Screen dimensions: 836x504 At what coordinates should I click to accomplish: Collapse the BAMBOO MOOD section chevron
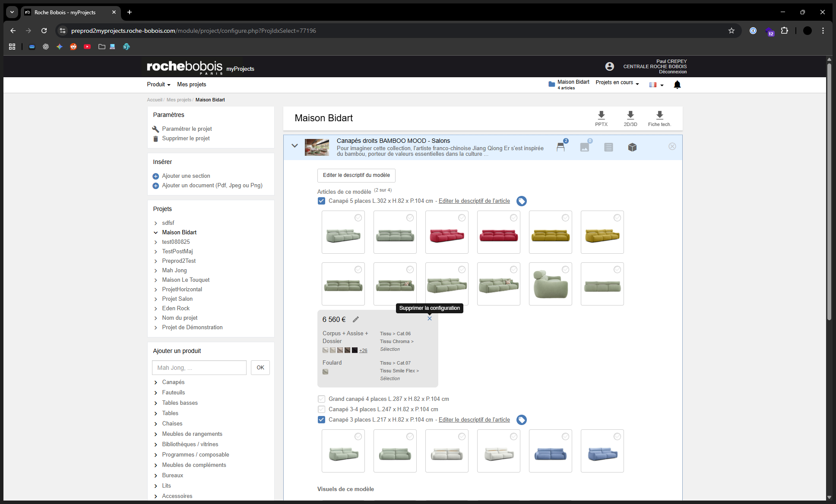(x=294, y=146)
